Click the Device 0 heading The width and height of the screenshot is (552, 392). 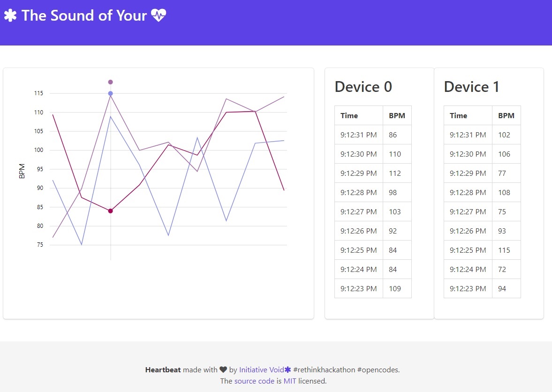pyautogui.click(x=363, y=87)
